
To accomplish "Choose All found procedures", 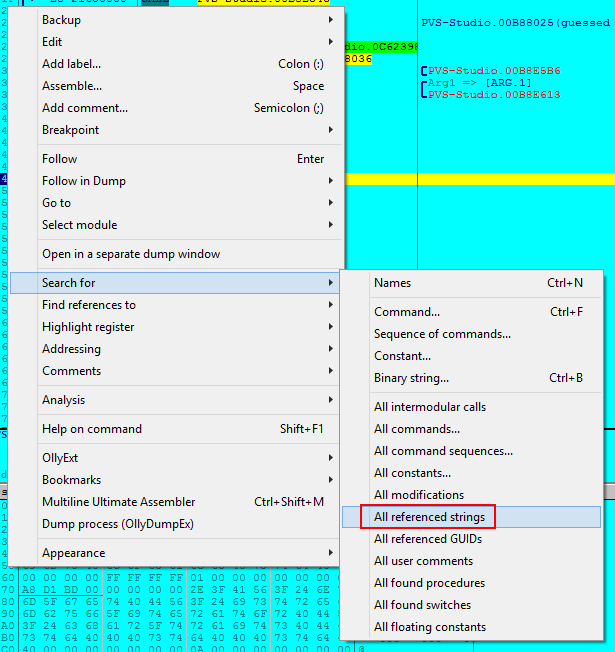I will tap(472, 583).
